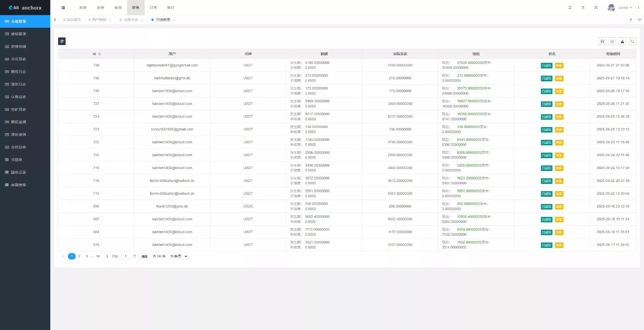The image size is (644, 330).
Task: Click email ronny1651985@gmail.com in the table
Action: [x=172, y=130]
